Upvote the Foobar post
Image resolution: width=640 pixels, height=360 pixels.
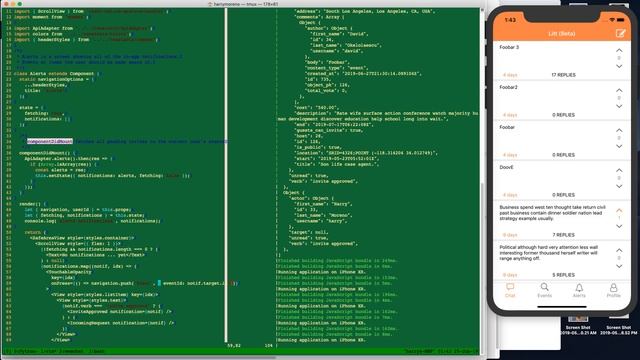(x=619, y=130)
